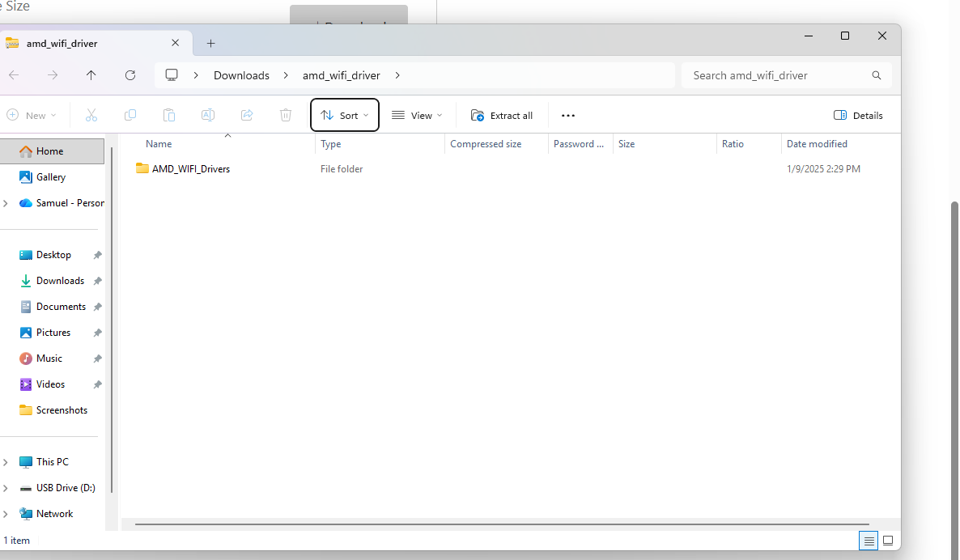Screen dimensions: 960x560
Task: Expand the USB Drive (D:) node
Action: [x=6, y=488]
